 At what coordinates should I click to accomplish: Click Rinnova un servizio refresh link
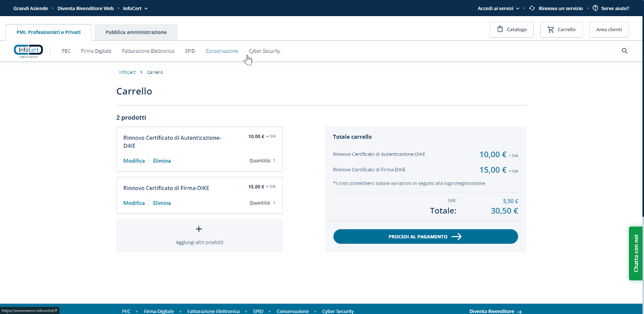[555, 9]
